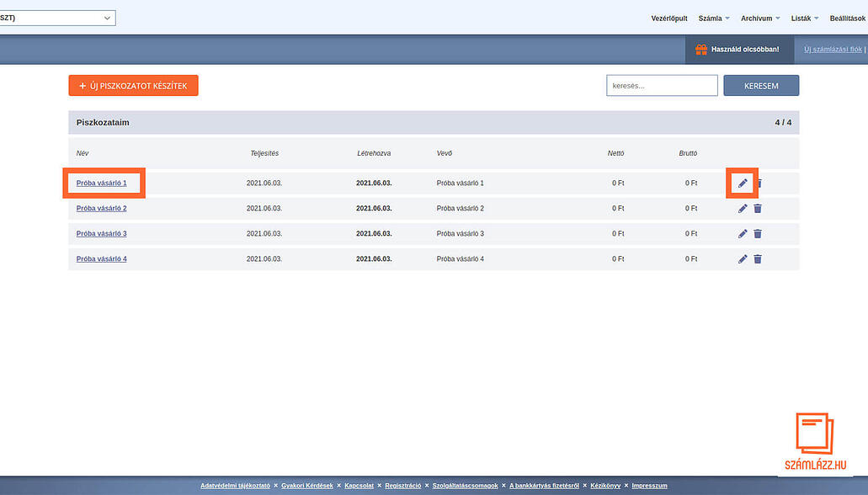Image resolution: width=868 pixels, height=495 pixels.
Task: Click the orange gift icon in the header
Action: coord(700,50)
